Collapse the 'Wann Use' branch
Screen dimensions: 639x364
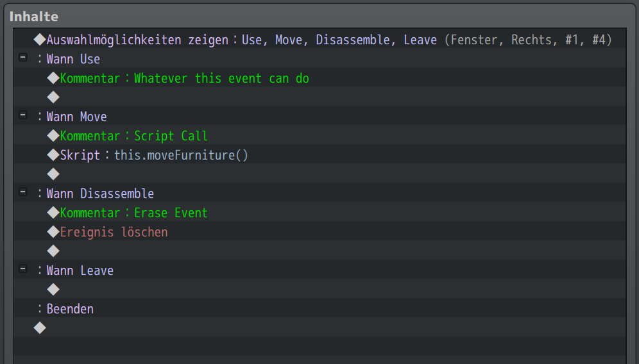click(23, 58)
